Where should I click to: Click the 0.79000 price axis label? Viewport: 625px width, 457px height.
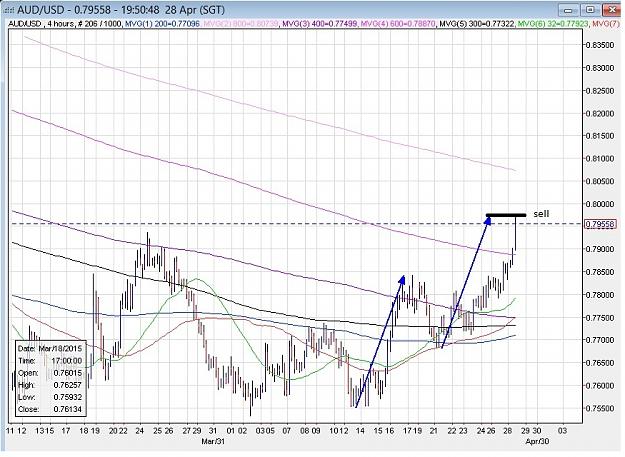click(x=600, y=249)
